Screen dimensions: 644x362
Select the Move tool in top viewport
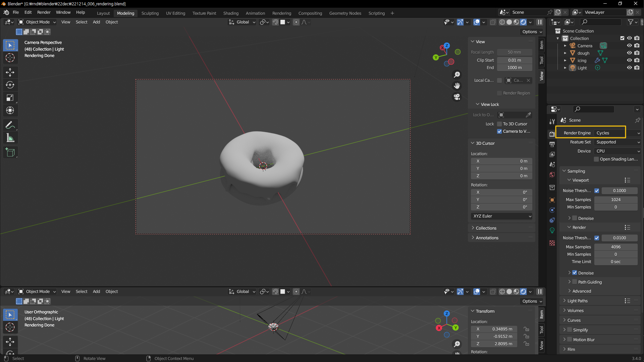10,72
